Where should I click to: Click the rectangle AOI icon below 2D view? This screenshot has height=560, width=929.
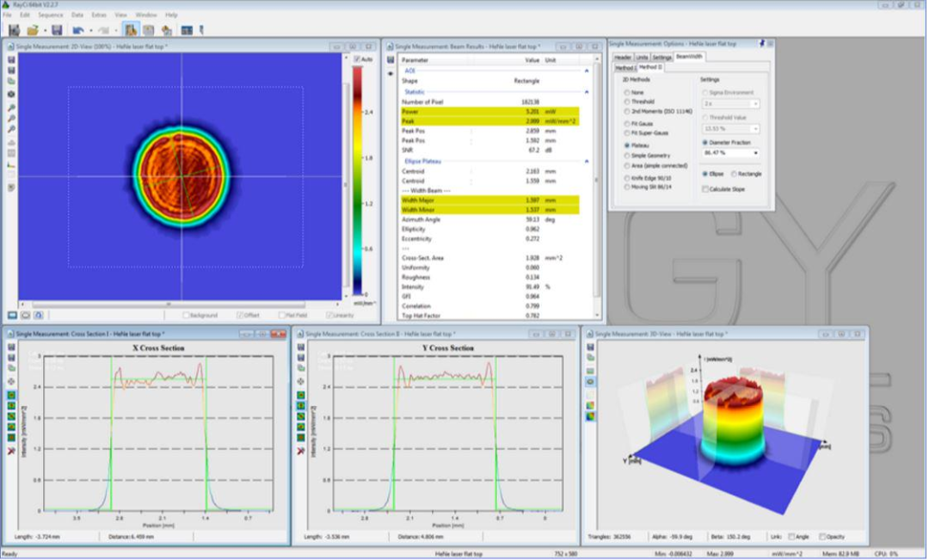12,316
